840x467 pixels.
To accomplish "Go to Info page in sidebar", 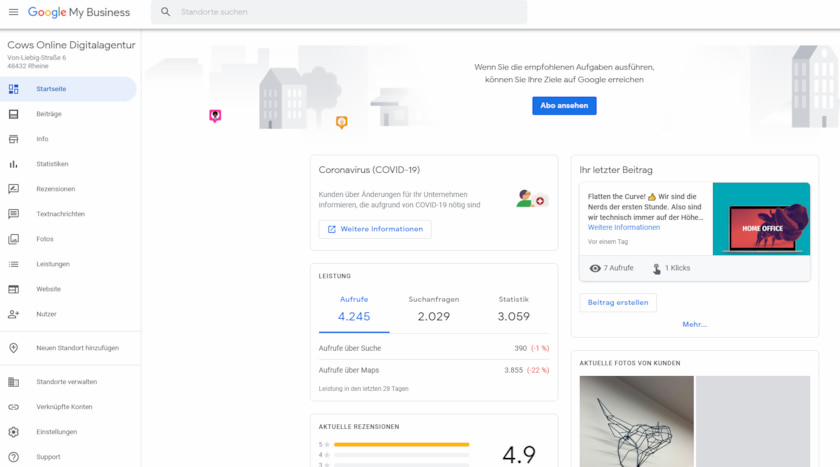I will coord(68,139).
